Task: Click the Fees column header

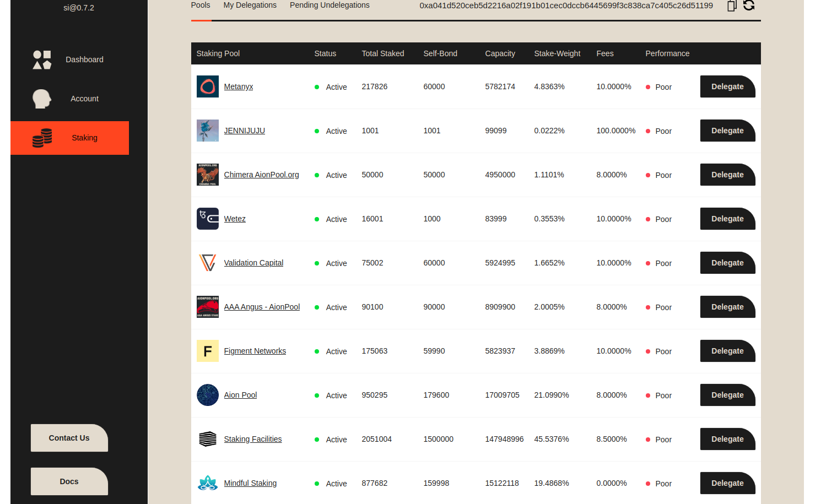Action: pyautogui.click(x=605, y=53)
